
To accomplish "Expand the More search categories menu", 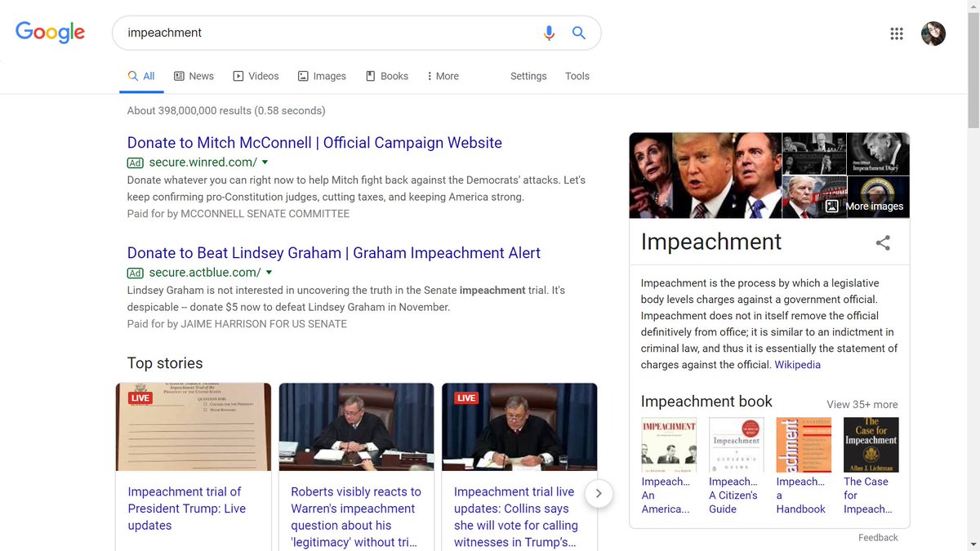I will click(443, 76).
